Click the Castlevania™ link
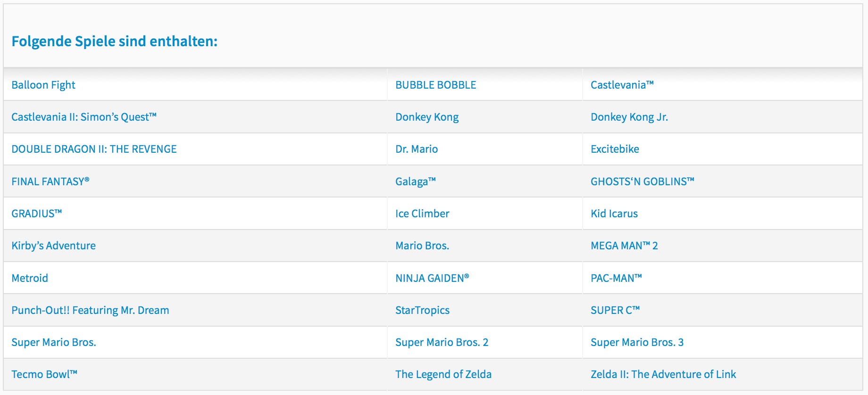Image resolution: width=868 pixels, height=395 pixels. pos(622,85)
